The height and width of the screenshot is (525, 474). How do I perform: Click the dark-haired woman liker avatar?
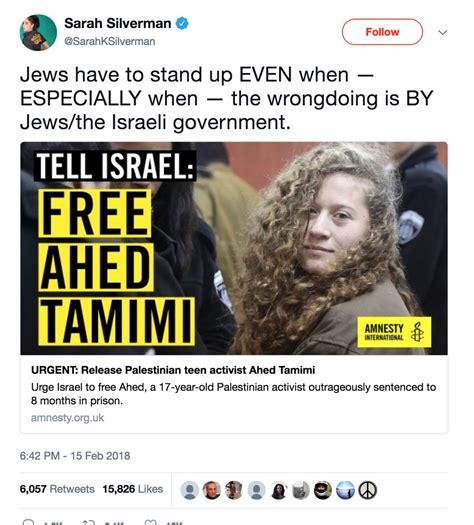pos(279,490)
